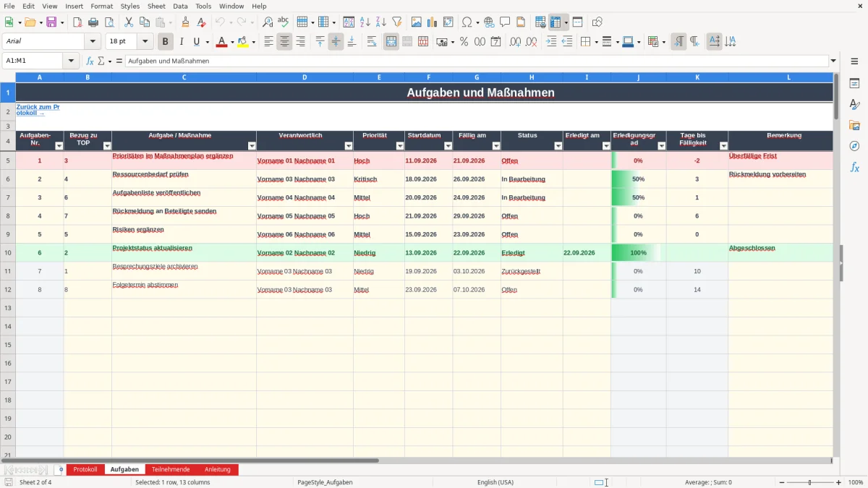Open font color dropdown arrow
This screenshot has width=868, height=488.
[232, 42]
